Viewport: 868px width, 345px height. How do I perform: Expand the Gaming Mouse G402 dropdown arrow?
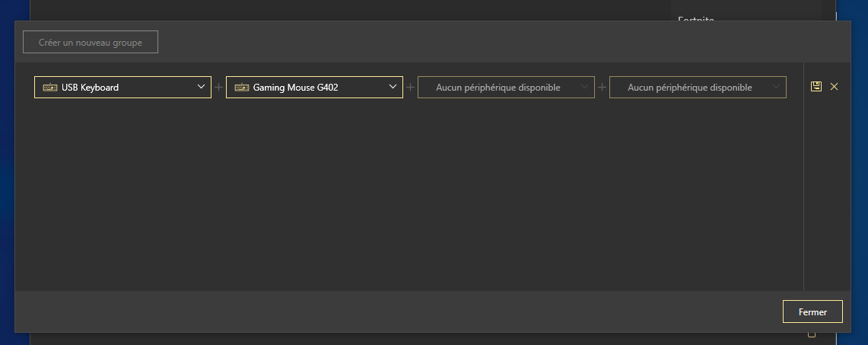[x=393, y=88]
